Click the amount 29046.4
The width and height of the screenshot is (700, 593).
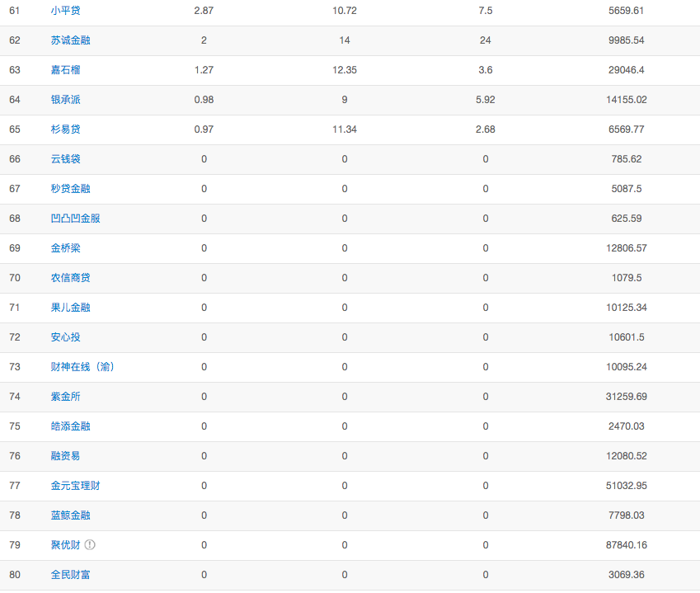627,70
